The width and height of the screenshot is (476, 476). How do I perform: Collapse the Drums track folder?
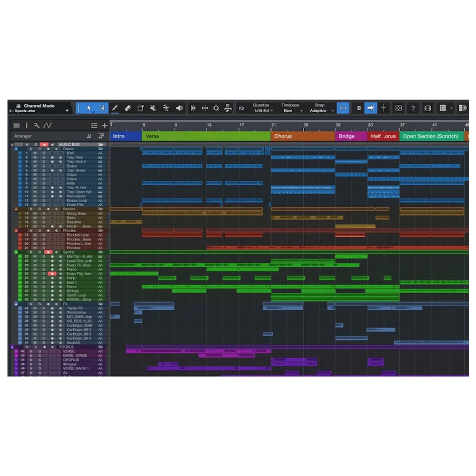click(x=16, y=149)
